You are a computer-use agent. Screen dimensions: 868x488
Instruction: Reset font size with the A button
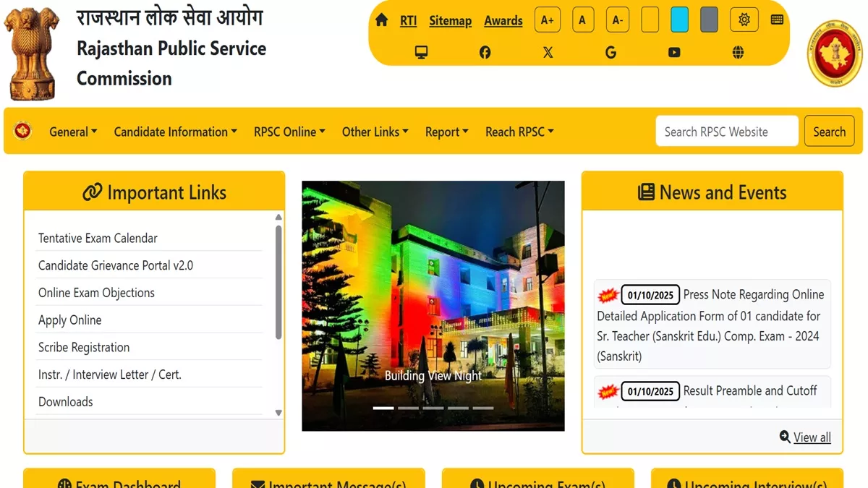[x=582, y=20]
